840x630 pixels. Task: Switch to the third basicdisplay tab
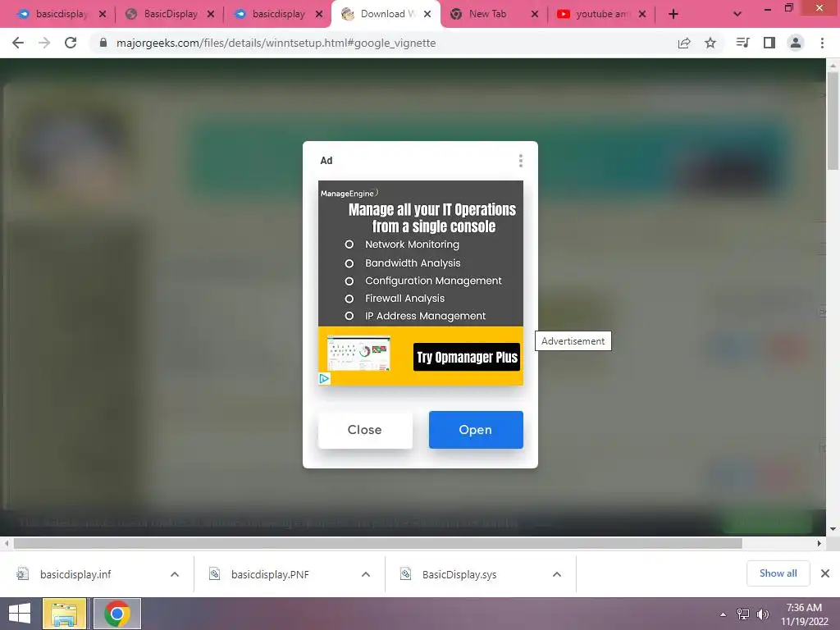(277, 15)
